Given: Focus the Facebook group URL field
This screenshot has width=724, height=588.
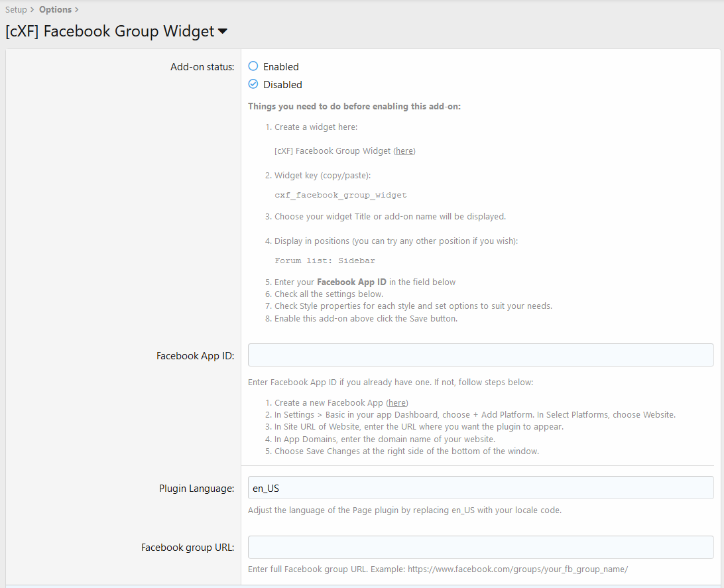Looking at the screenshot, I should pyautogui.click(x=480, y=548).
